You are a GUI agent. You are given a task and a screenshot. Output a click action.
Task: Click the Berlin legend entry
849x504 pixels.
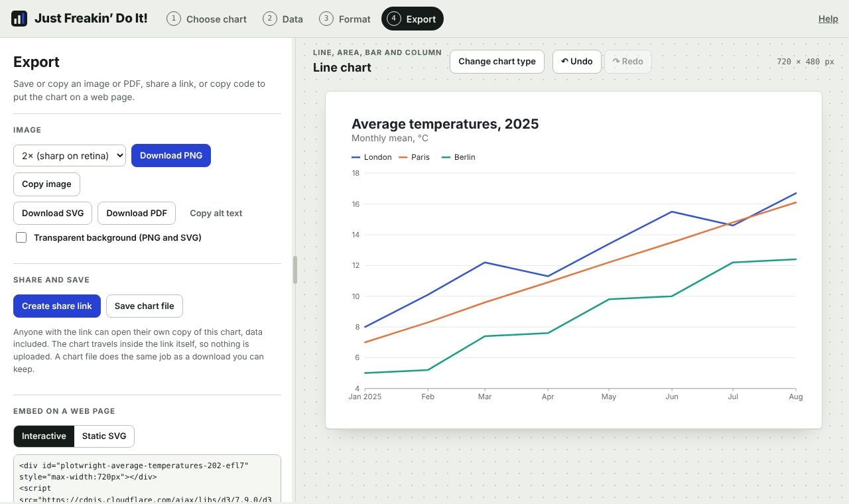pyautogui.click(x=458, y=157)
